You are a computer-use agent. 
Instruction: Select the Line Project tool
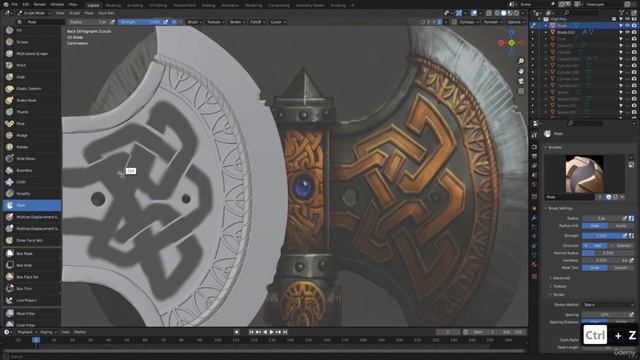click(32, 300)
